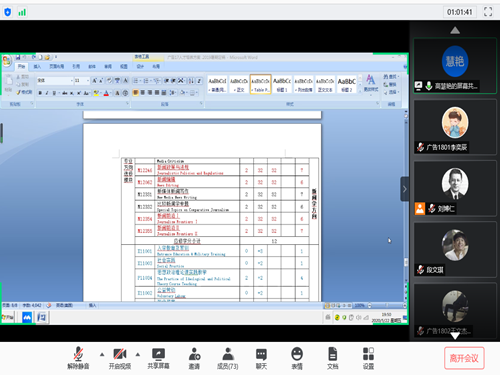Viewport: 500px width, 375px height.
Task: Select the 刘博仁 participant thumbnail
Action: coord(455,190)
